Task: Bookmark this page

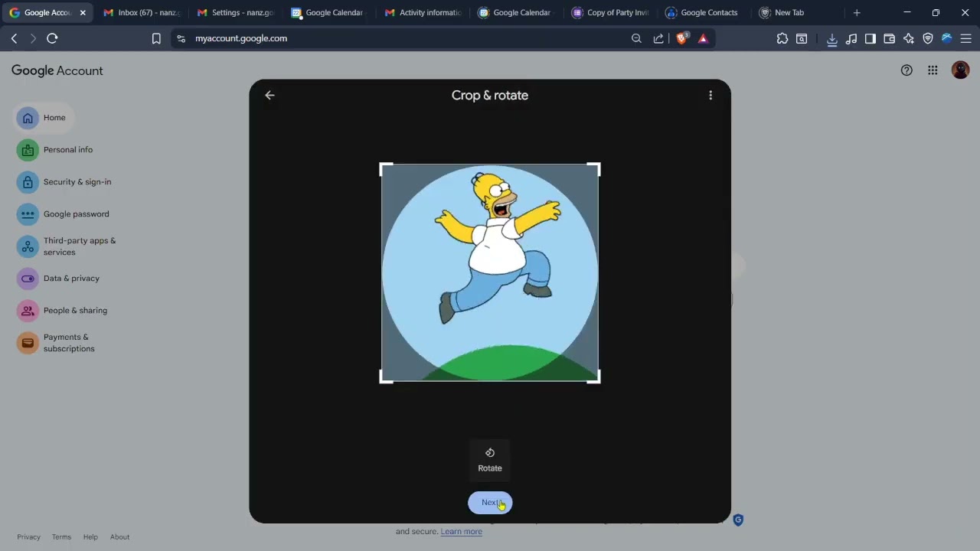Action: 156,38
